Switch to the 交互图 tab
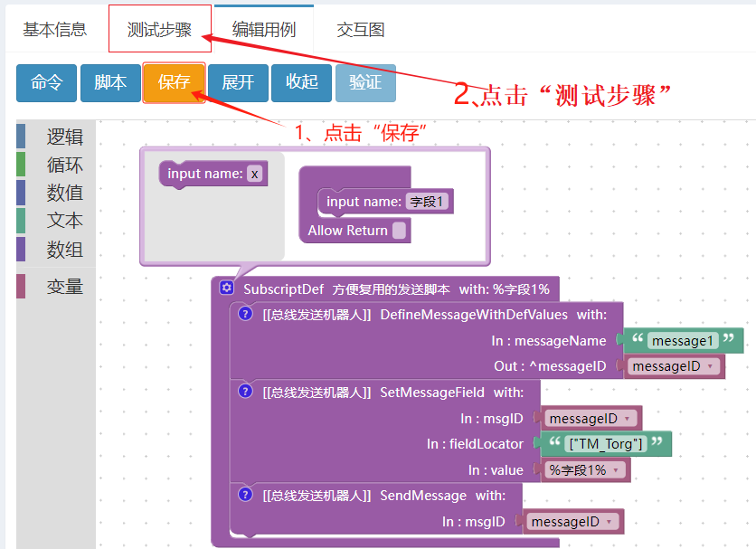Screen dimensions: 756x549 [x=360, y=30]
